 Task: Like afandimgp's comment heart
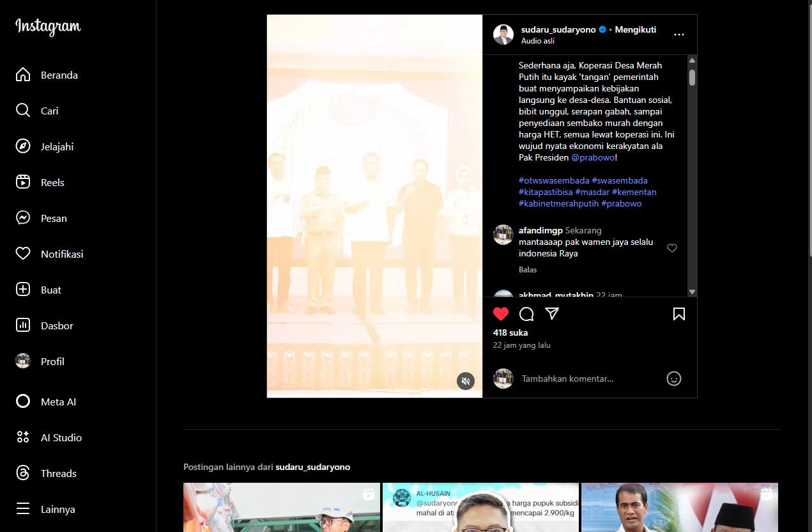[x=672, y=248]
